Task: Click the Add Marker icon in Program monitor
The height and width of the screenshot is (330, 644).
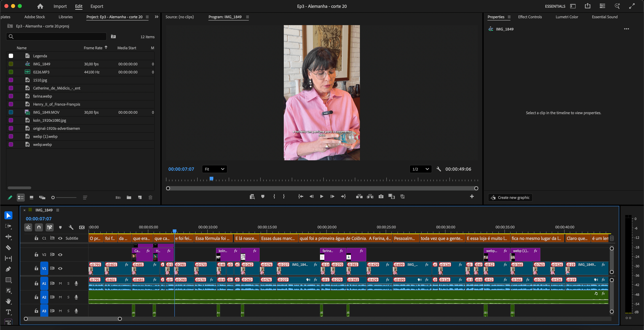Action: 262,197
